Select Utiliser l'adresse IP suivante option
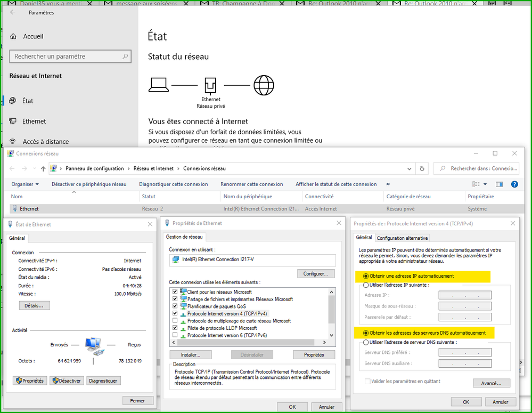 (365, 285)
